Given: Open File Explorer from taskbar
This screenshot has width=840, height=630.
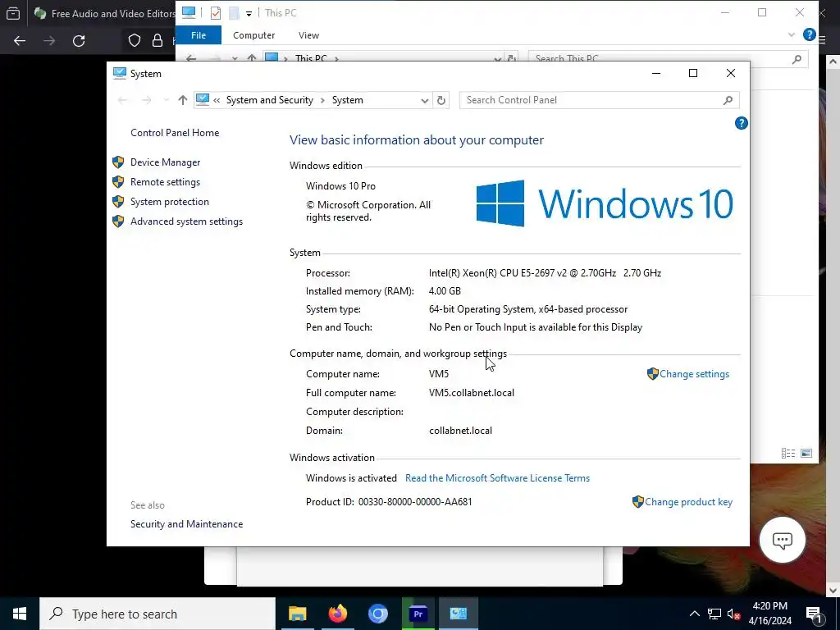Looking at the screenshot, I should coord(297,614).
